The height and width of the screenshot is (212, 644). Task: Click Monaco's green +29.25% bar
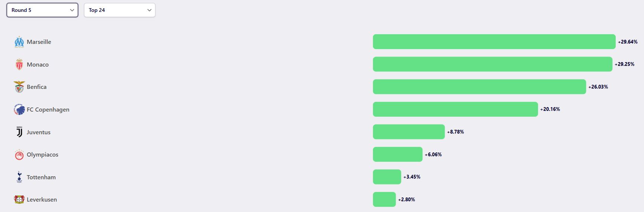[x=492, y=64]
